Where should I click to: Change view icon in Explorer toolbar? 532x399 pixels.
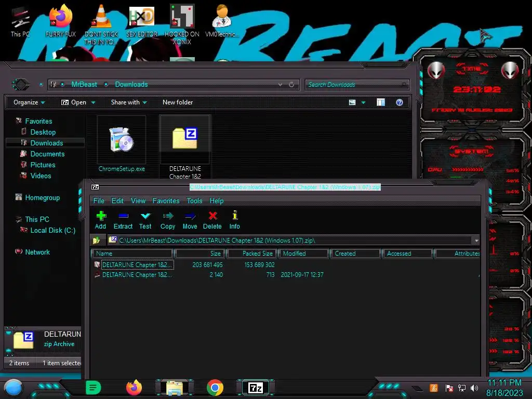pyautogui.click(x=352, y=102)
